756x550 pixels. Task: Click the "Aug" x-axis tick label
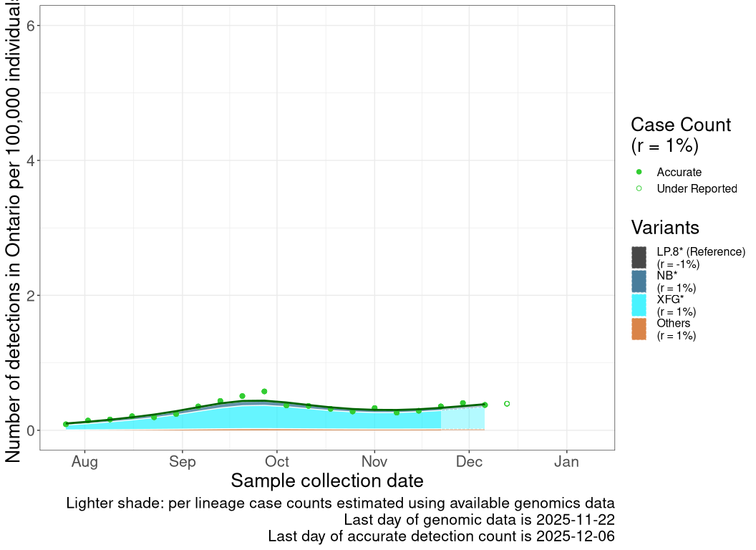pyautogui.click(x=84, y=462)
